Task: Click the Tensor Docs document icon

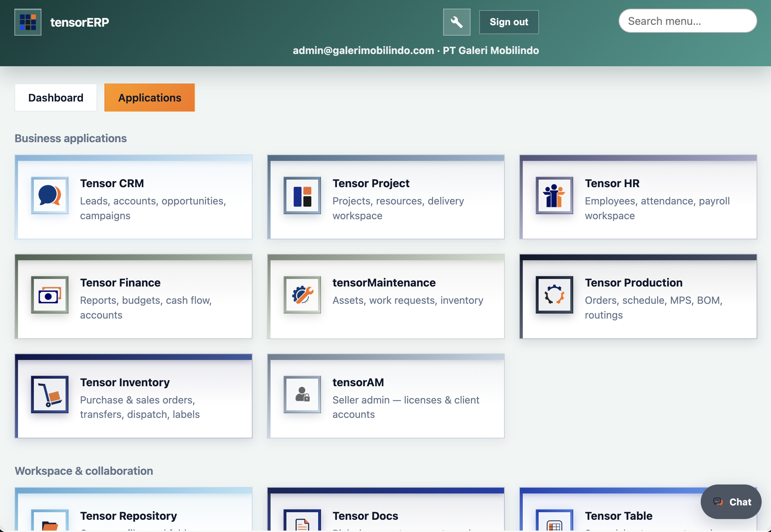Action: tap(302, 521)
